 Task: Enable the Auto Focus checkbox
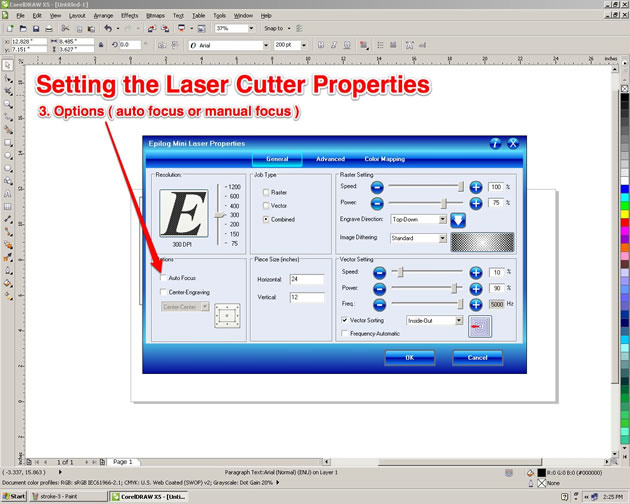tap(163, 277)
